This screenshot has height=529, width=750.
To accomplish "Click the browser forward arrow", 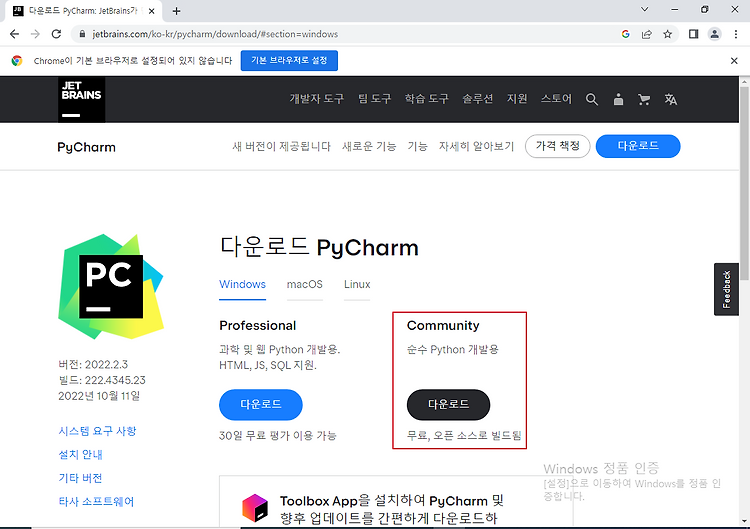I will (x=35, y=34).
